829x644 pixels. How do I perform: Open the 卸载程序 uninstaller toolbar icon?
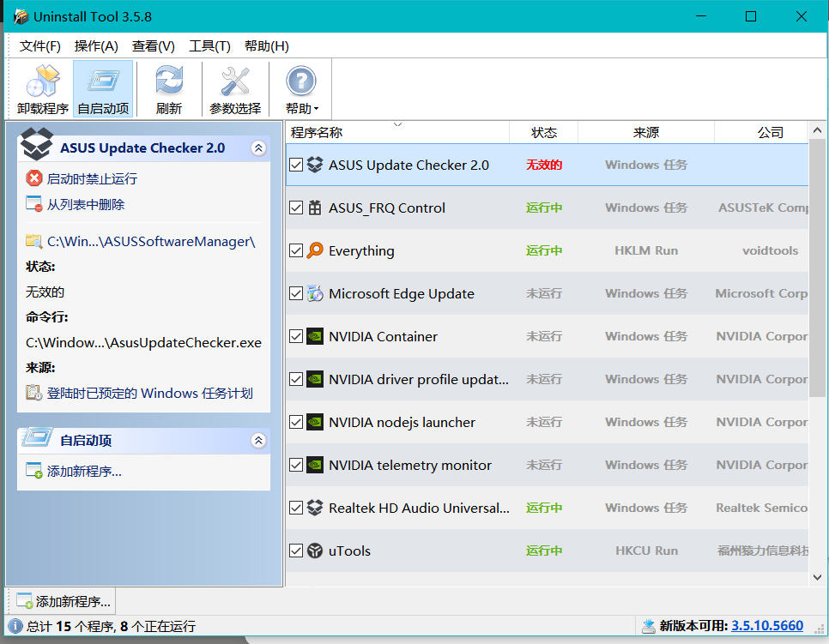(x=43, y=81)
